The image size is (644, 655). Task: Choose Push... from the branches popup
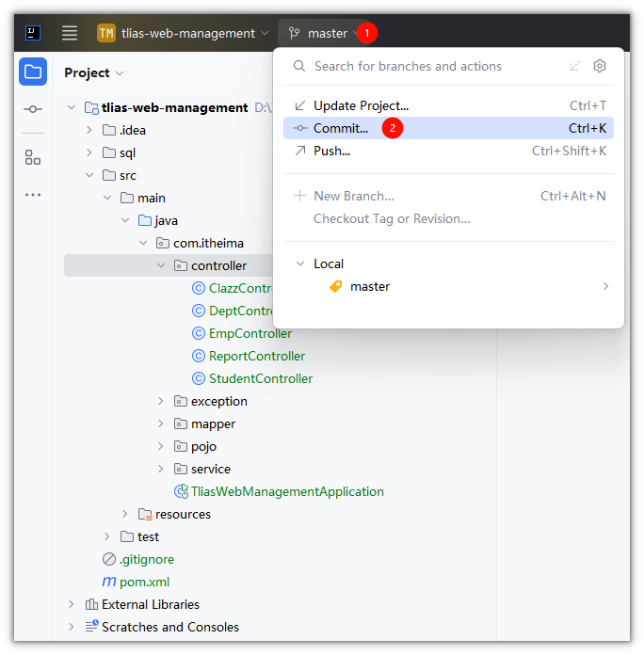pyautogui.click(x=448, y=151)
